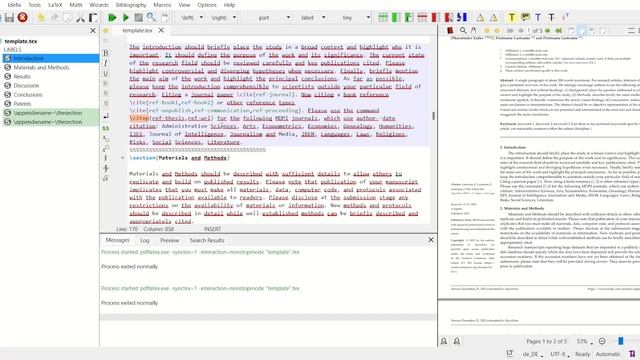Click the bookmark icon in status bar
Viewport: 640px width, 360px height.
point(632,354)
